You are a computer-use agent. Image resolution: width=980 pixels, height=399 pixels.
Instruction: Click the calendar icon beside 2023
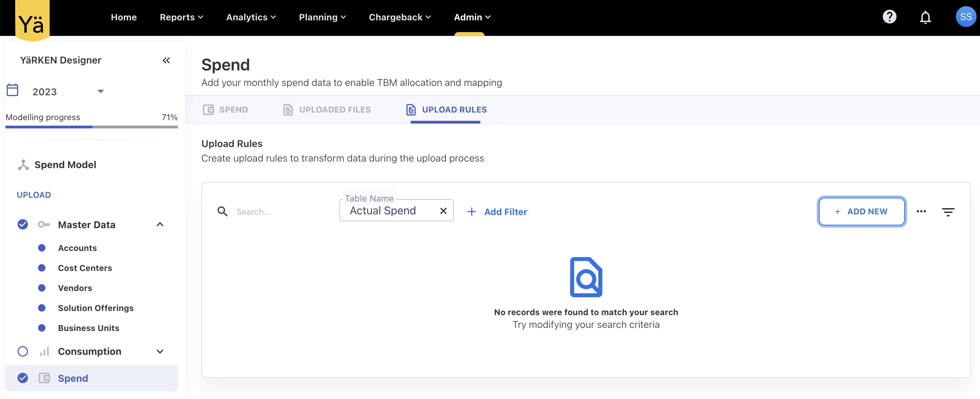12,90
